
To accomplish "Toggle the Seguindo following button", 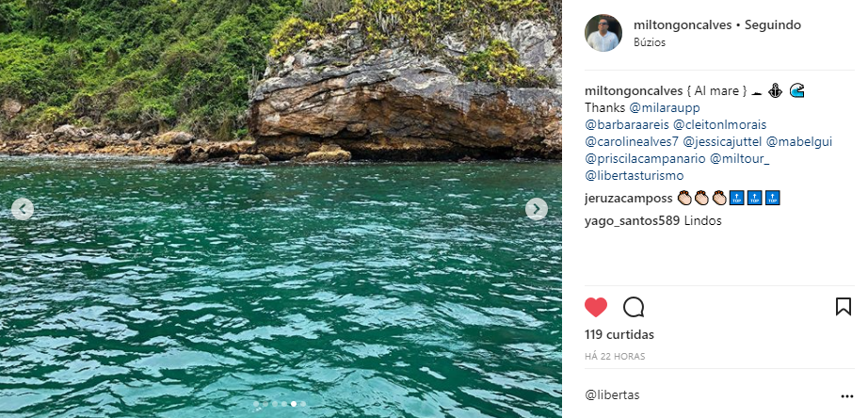I will click(773, 25).
